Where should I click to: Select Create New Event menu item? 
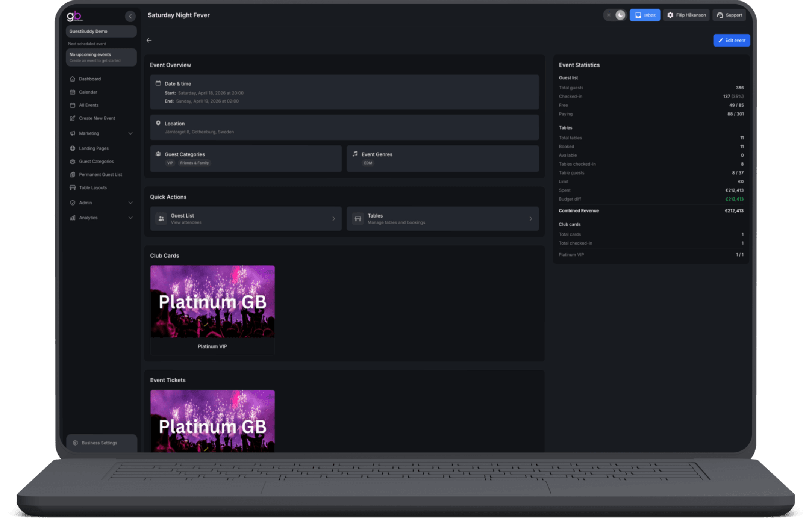coord(97,118)
